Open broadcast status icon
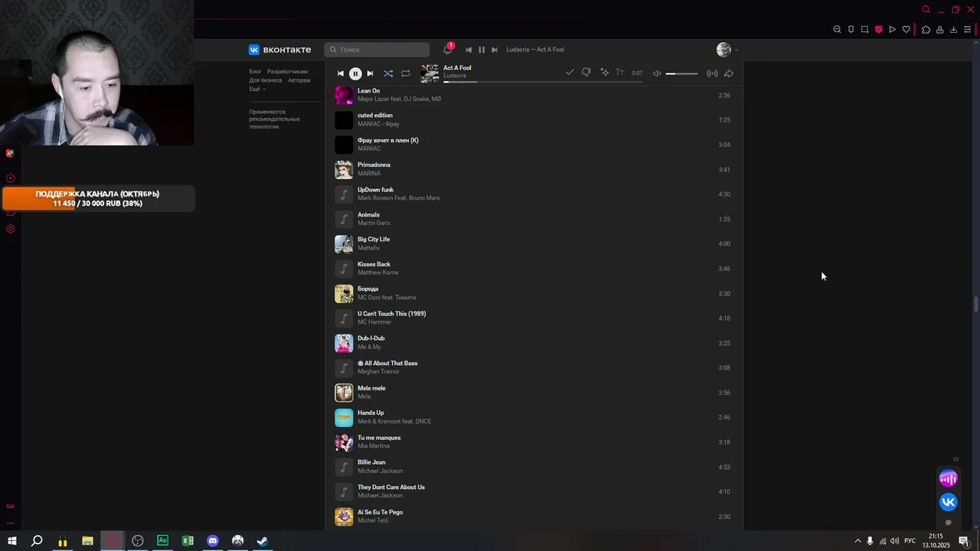Viewport: 980px width, 551px height. point(712,73)
